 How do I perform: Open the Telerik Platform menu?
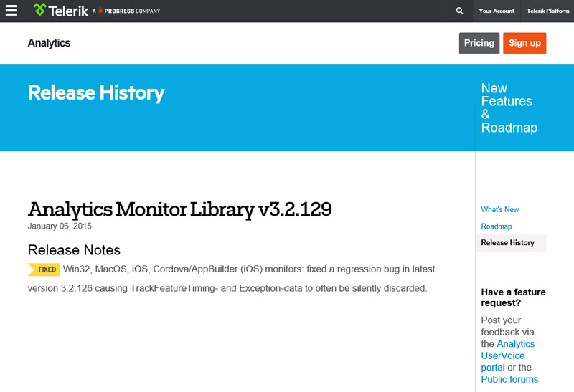point(547,11)
